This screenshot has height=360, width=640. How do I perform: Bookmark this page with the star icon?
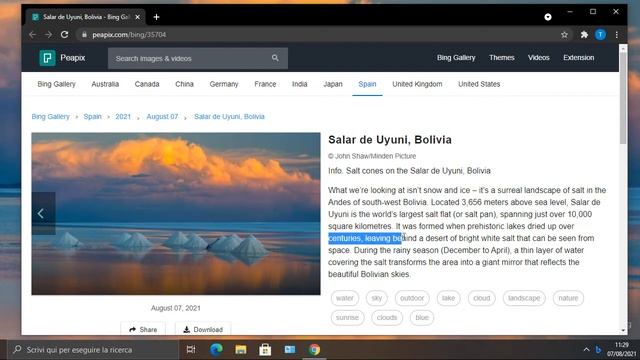tap(564, 35)
